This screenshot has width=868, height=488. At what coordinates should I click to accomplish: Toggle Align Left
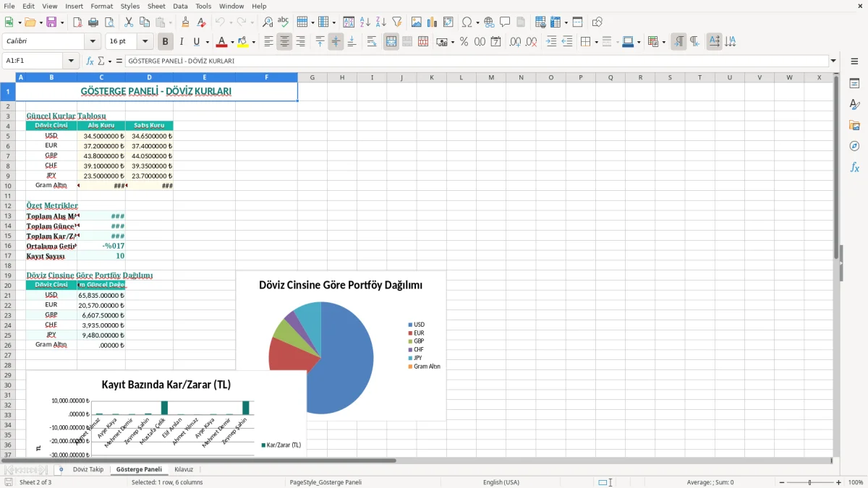(x=268, y=42)
